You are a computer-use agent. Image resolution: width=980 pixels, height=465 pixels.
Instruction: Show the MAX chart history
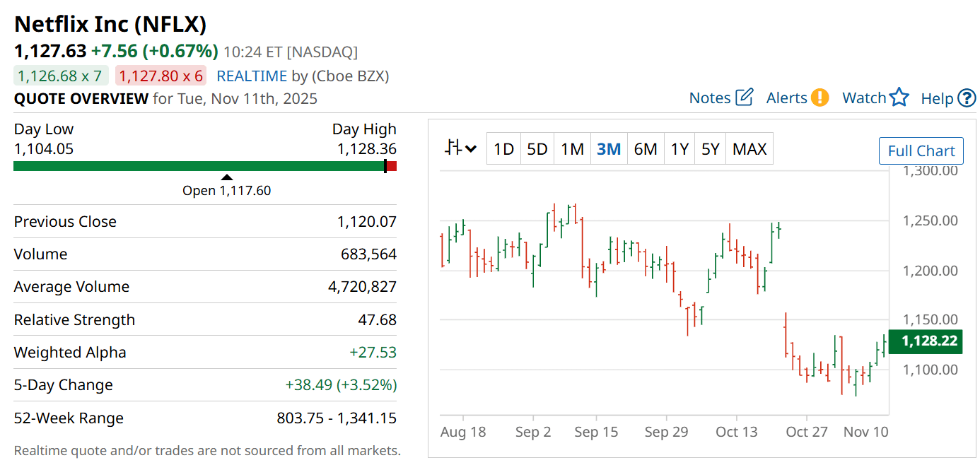(749, 149)
